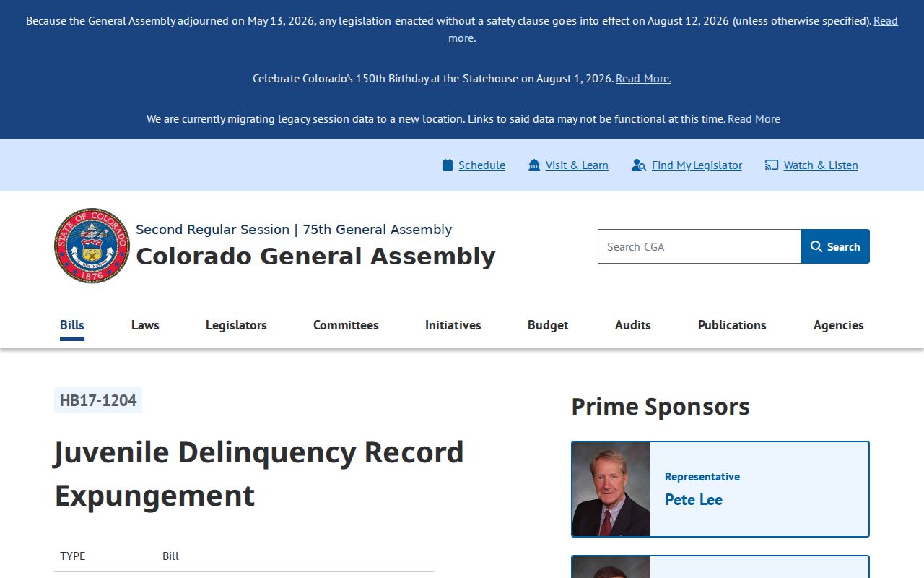The height and width of the screenshot is (578, 924).
Task: Open the Publications navigation tab
Action: coord(732,325)
